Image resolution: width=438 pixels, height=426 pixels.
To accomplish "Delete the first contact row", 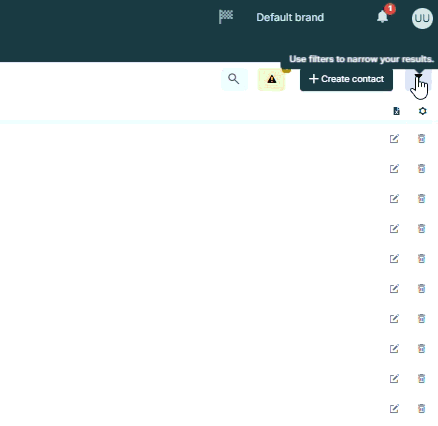I will (422, 138).
